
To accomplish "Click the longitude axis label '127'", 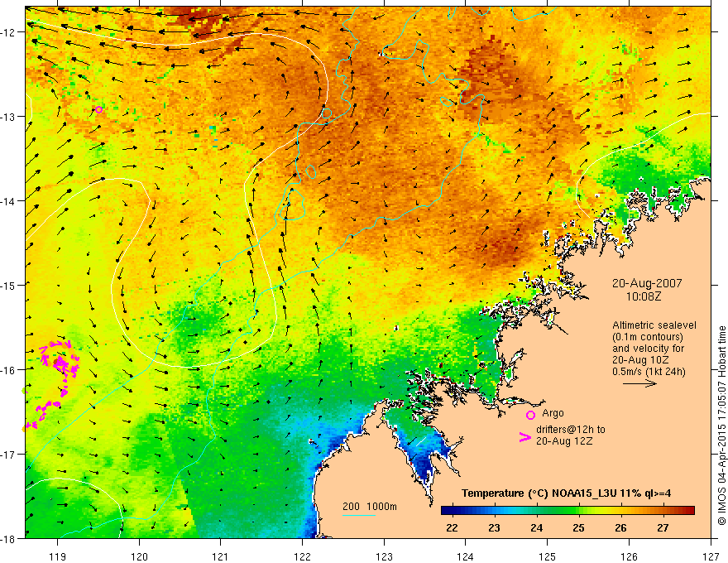I will [711, 556].
